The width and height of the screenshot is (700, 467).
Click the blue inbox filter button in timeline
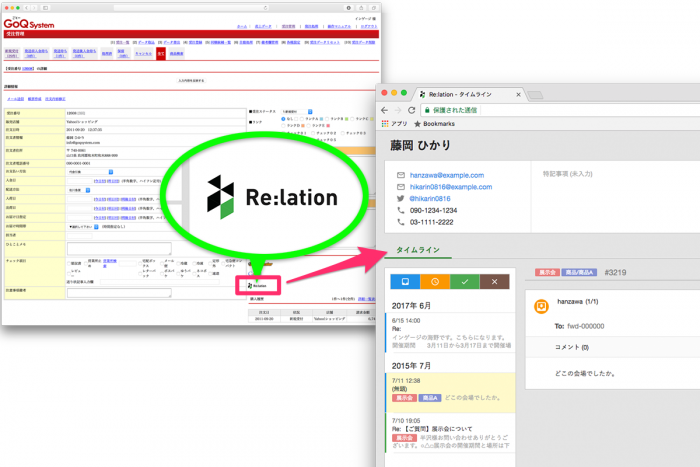405,282
